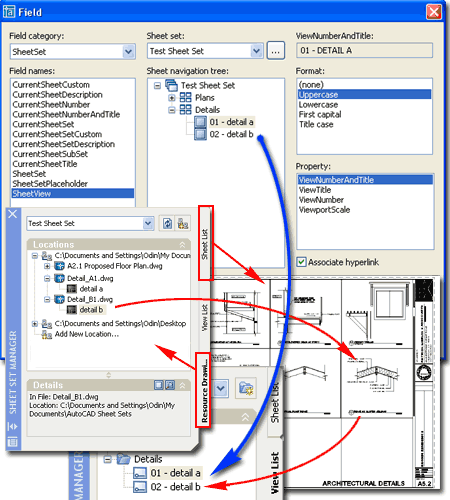Click Add New Location in the tree

click(87, 334)
